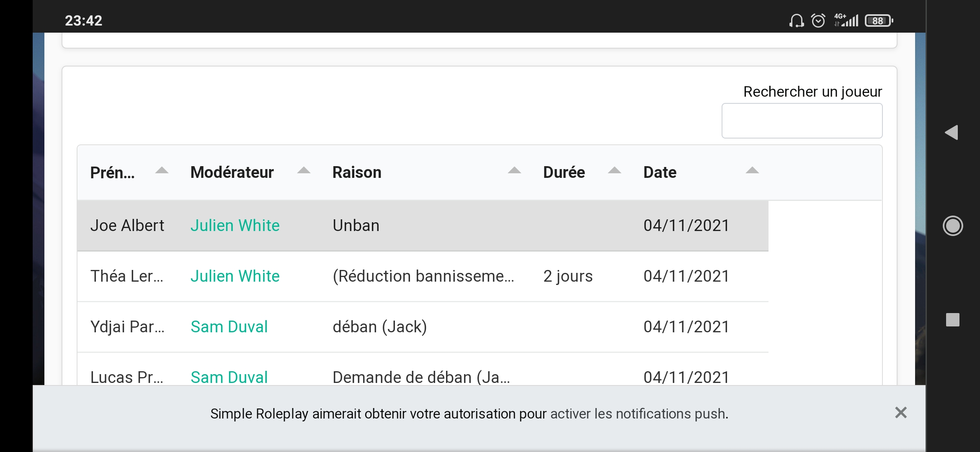Sort by Modérateur column arrow
The image size is (980, 452).
pyautogui.click(x=304, y=170)
